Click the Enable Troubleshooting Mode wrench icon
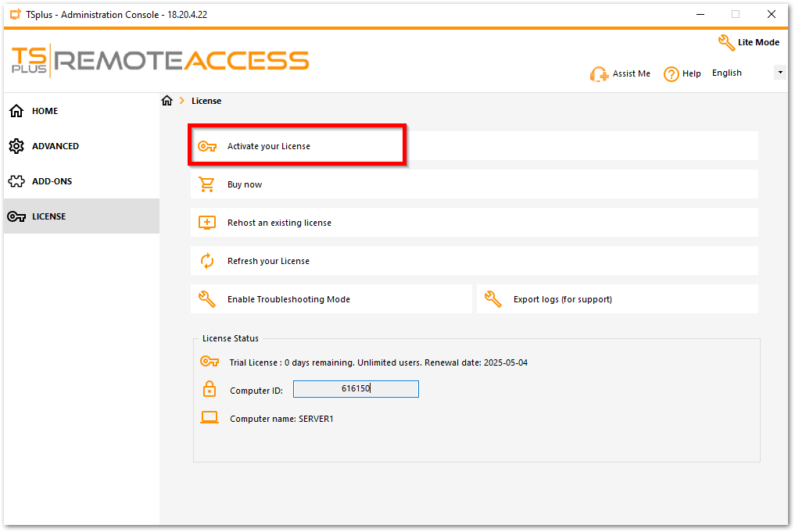Image resolution: width=795 pixels, height=532 pixels. [207, 299]
